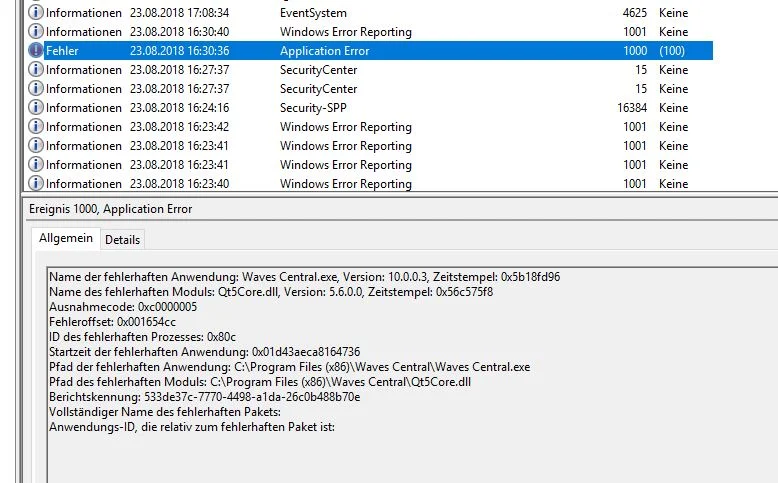The image size is (778, 483).
Task: Click Keine cell in EventSystem row
Action: (673, 13)
